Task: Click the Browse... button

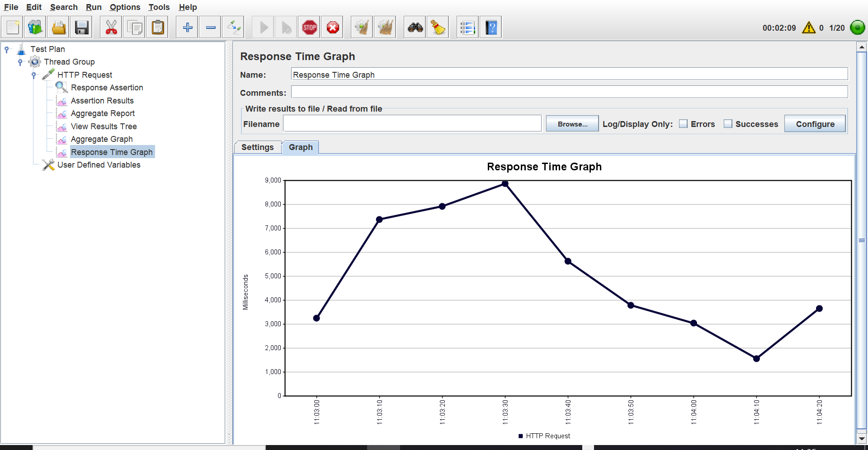Action: tap(572, 124)
